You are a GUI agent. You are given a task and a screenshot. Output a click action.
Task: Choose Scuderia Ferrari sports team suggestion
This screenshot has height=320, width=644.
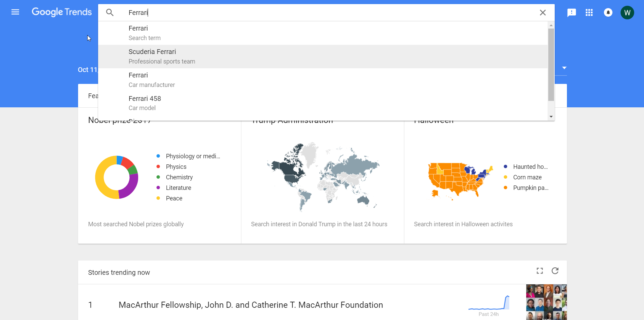pos(152,56)
